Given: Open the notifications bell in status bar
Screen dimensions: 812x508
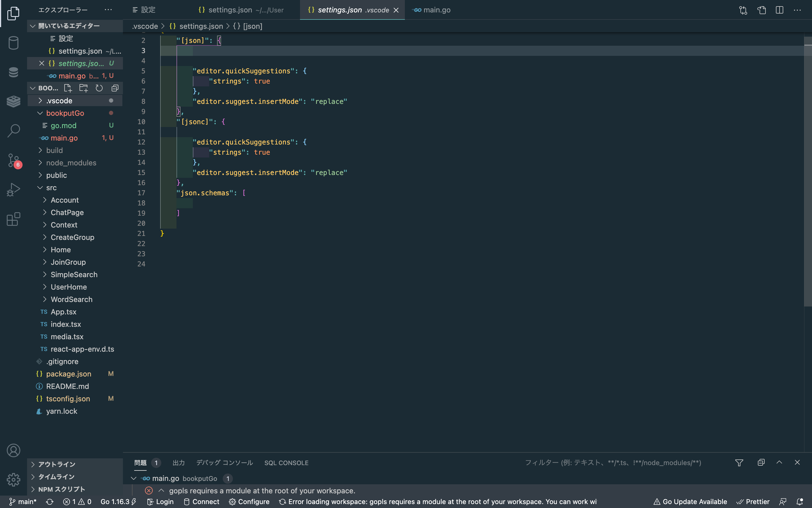Looking at the screenshot, I should pos(800,502).
